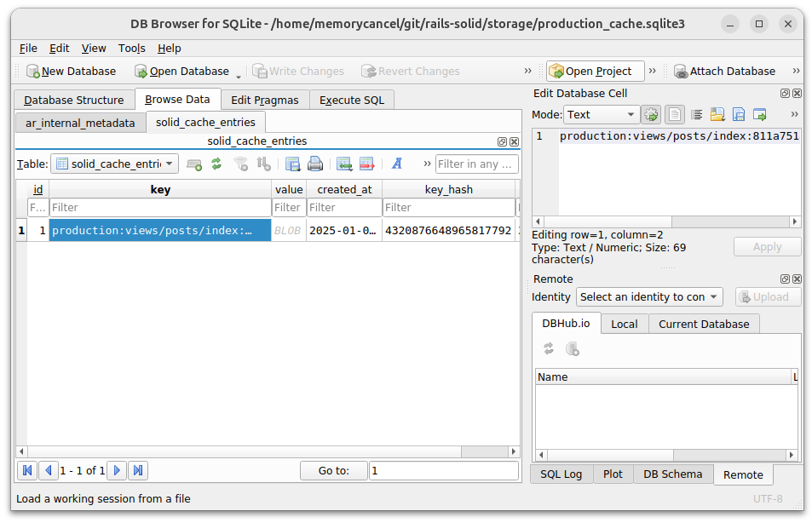812x523 pixels.
Task: Click the Go to row number field
Action: 444,471
